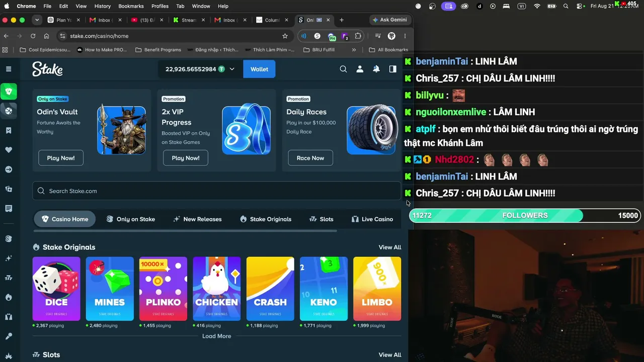
Task: Play Now on Odin's Vault
Action: click(x=61, y=158)
